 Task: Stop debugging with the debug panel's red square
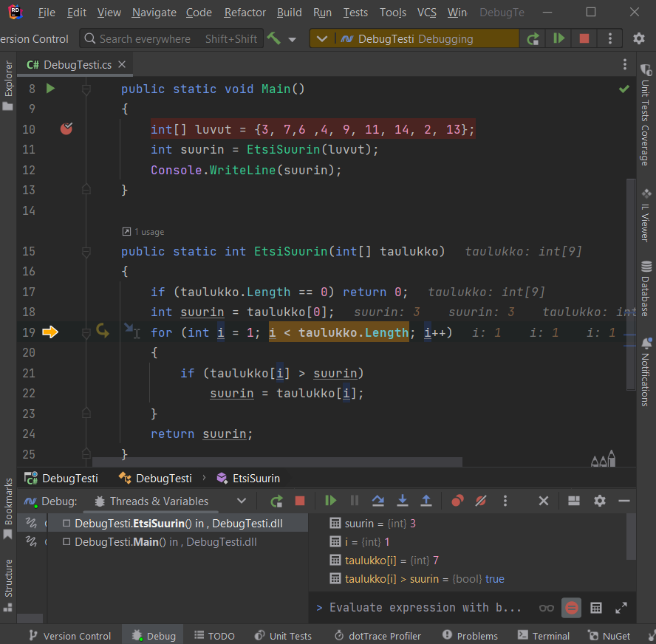[299, 501]
